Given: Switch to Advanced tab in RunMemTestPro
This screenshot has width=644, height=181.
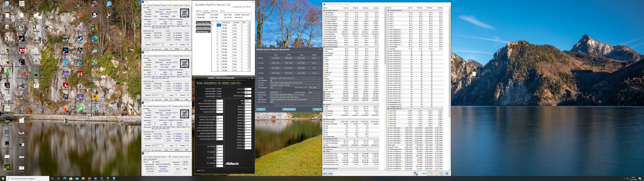Looking at the screenshot, I should [214, 11].
